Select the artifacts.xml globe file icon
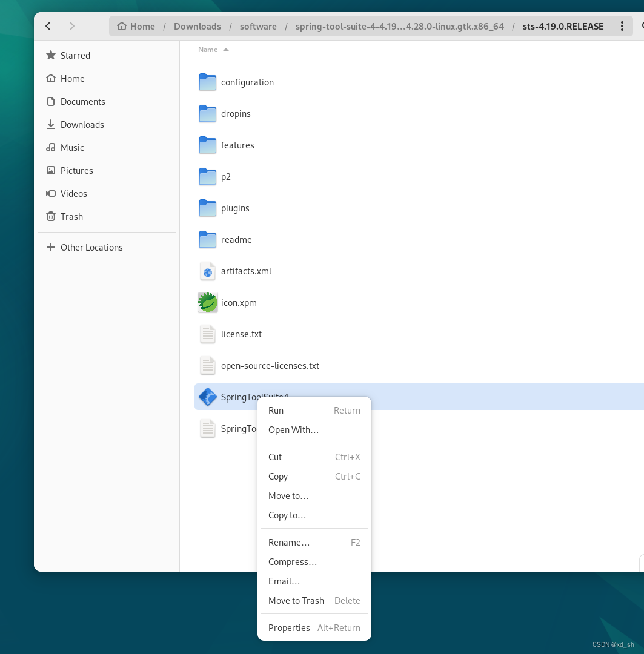 (x=207, y=271)
